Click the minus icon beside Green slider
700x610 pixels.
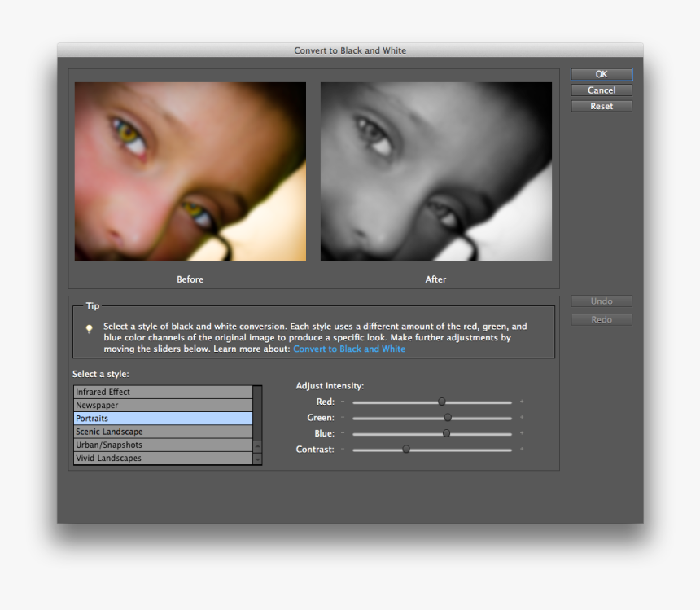click(343, 418)
